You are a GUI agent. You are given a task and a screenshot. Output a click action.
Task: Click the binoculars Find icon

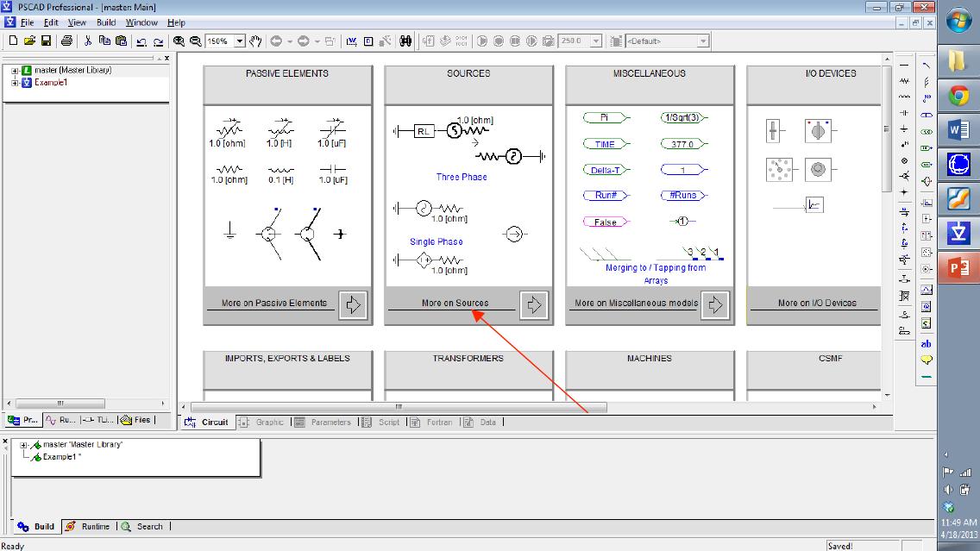coord(405,41)
